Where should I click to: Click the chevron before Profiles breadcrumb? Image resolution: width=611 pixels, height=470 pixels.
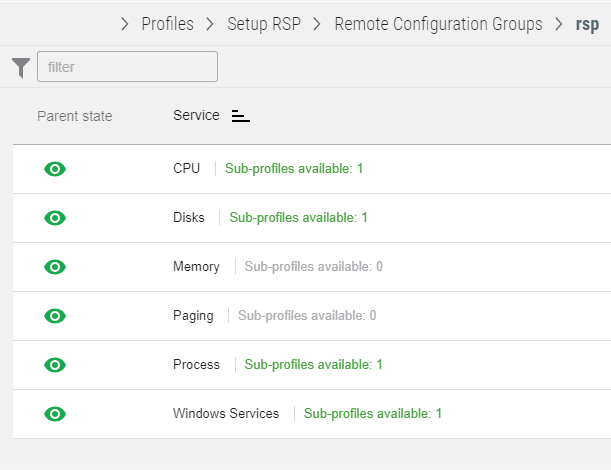(x=125, y=24)
